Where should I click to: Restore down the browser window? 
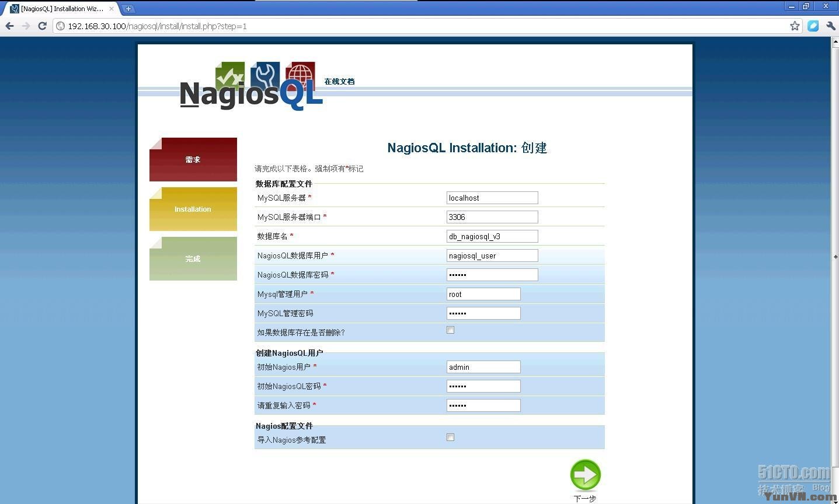(x=806, y=6)
